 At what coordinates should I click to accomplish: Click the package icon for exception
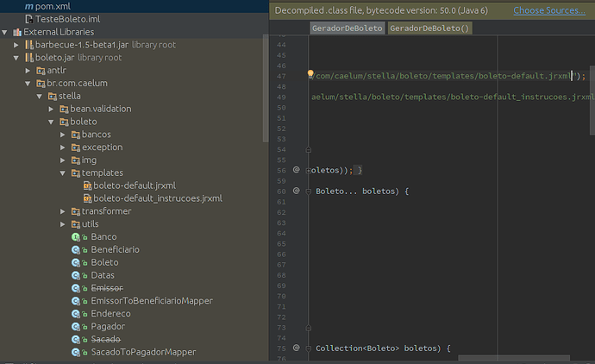click(76, 147)
